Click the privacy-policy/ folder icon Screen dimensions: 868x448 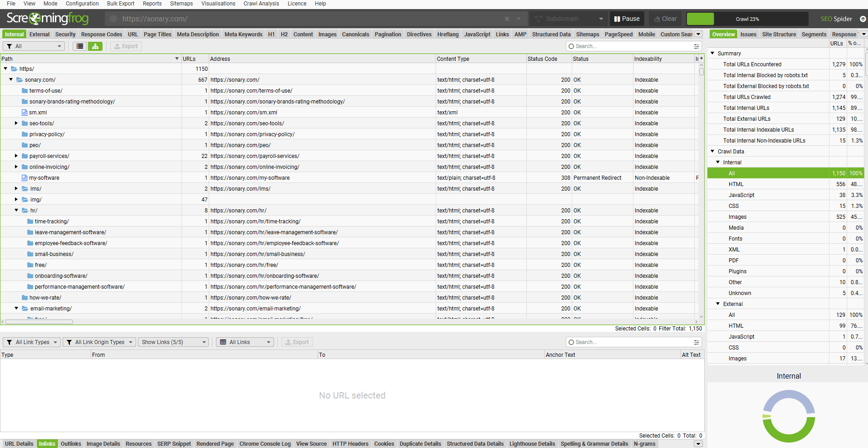point(25,134)
